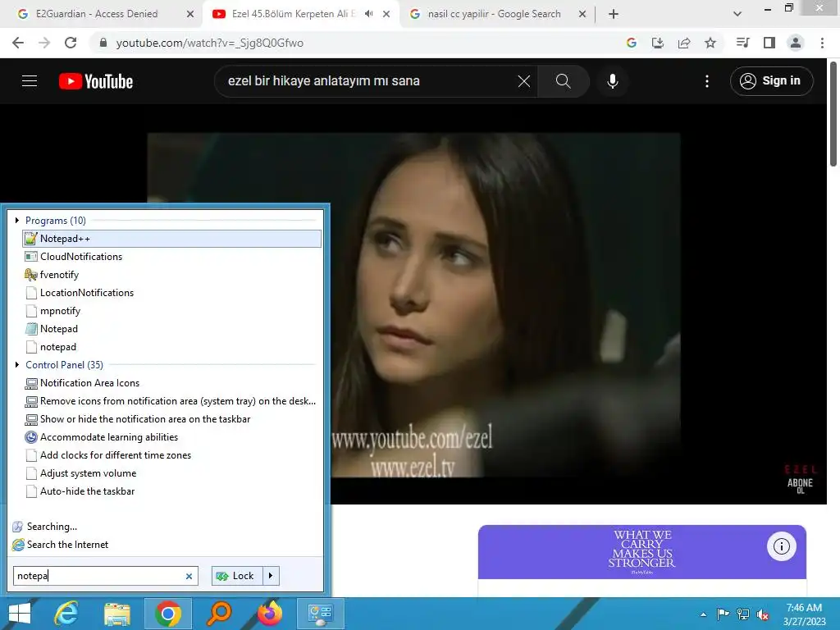This screenshot has width=840, height=630.
Task: Clear the start menu search box
Action: [189, 577]
